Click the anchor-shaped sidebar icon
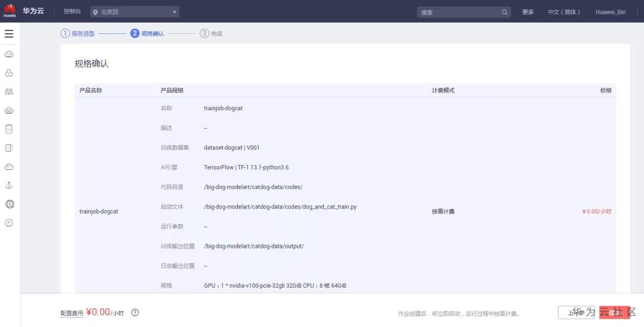Viewport: 644px width, 327px height. click(9, 185)
